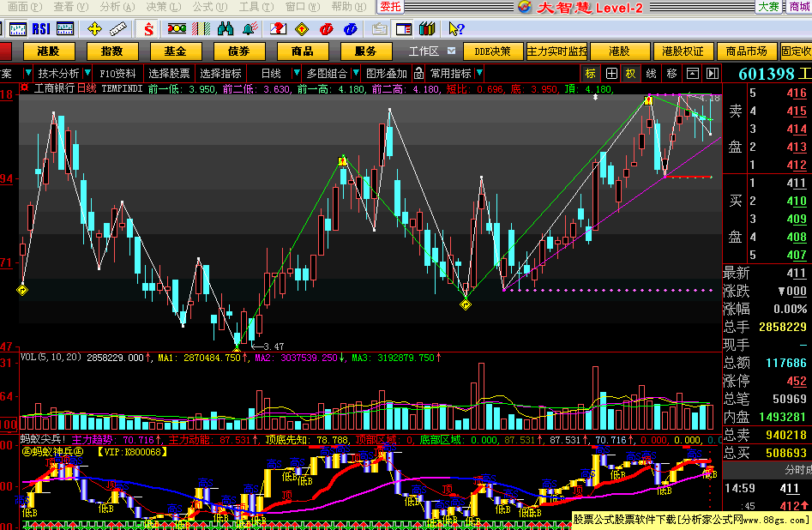Image resolution: width=812 pixels, height=530 pixels.
Task: Expand the 技术分析 dropdown arrow
Action: [87, 73]
